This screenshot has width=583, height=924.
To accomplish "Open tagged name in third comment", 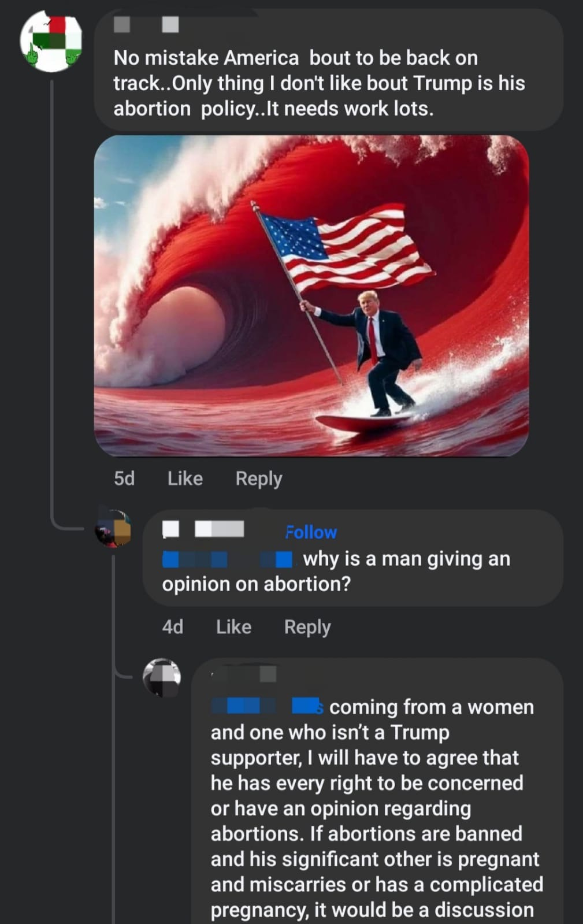I will coord(267,706).
